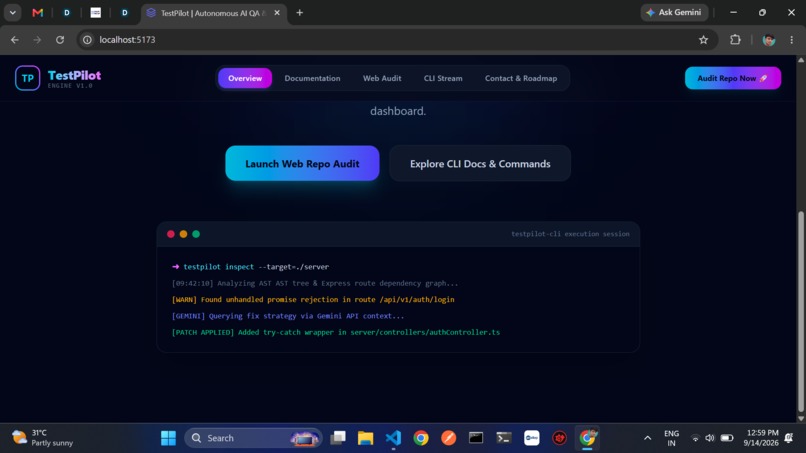Open the weather widget in taskbar
This screenshot has width=806, height=453.
(x=43, y=438)
